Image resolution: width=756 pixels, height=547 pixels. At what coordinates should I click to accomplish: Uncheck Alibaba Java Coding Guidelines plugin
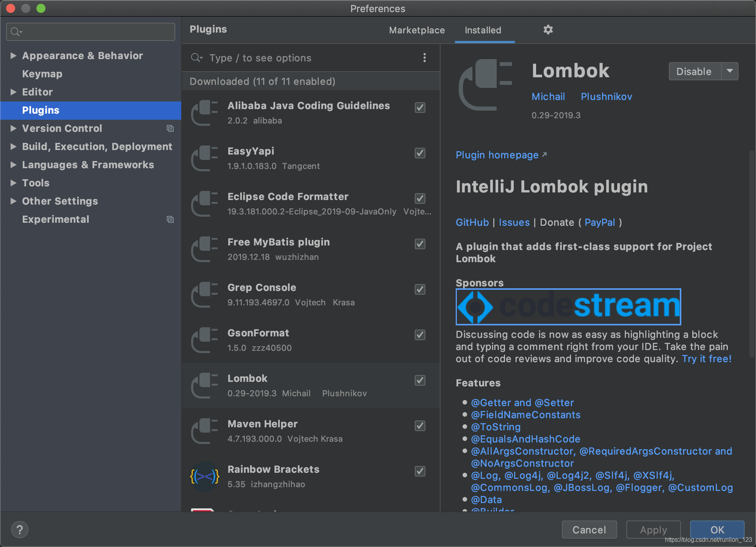420,108
